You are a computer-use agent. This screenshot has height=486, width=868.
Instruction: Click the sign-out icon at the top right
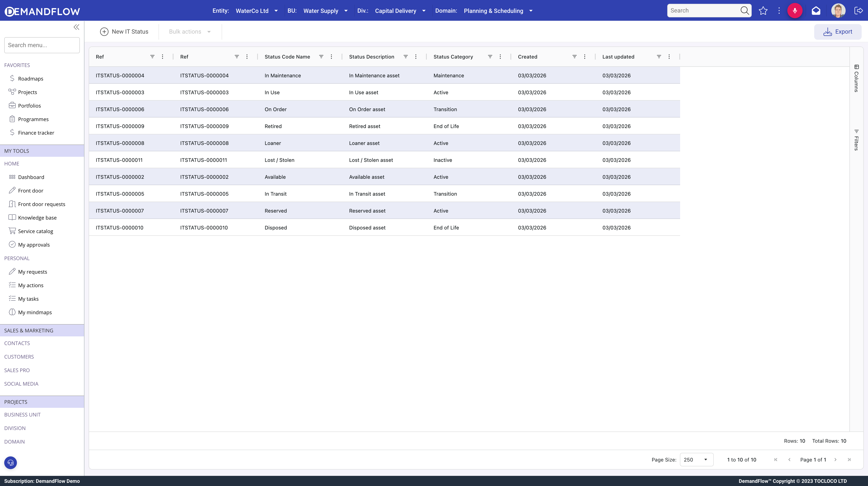[x=859, y=10]
